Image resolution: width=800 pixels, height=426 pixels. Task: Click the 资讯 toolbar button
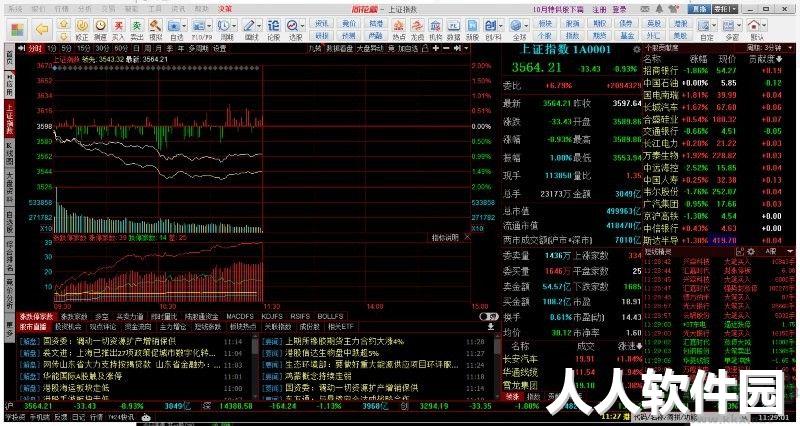(321, 23)
